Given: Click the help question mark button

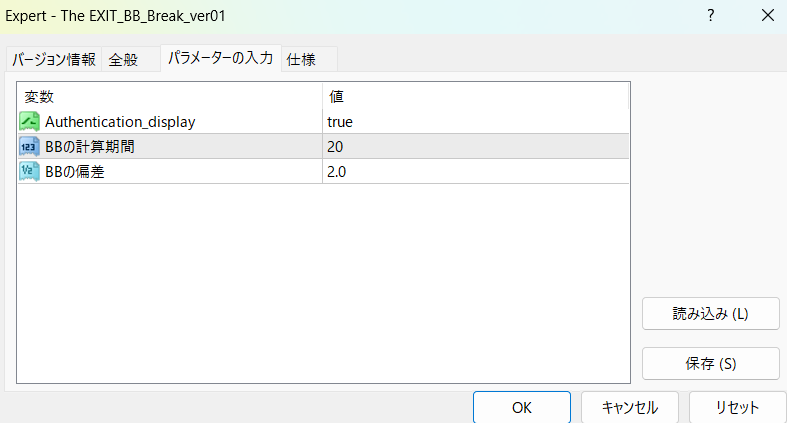Looking at the screenshot, I should pyautogui.click(x=710, y=16).
